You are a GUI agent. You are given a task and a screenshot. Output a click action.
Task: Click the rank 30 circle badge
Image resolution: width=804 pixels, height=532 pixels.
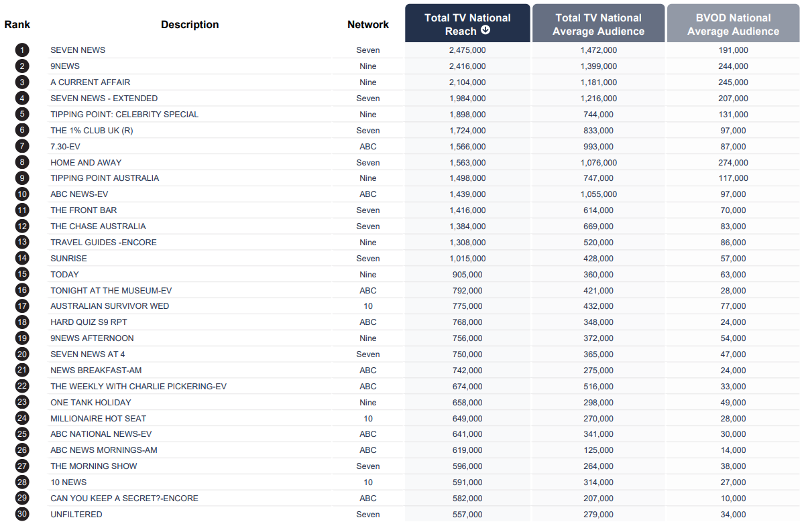(23, 515)
